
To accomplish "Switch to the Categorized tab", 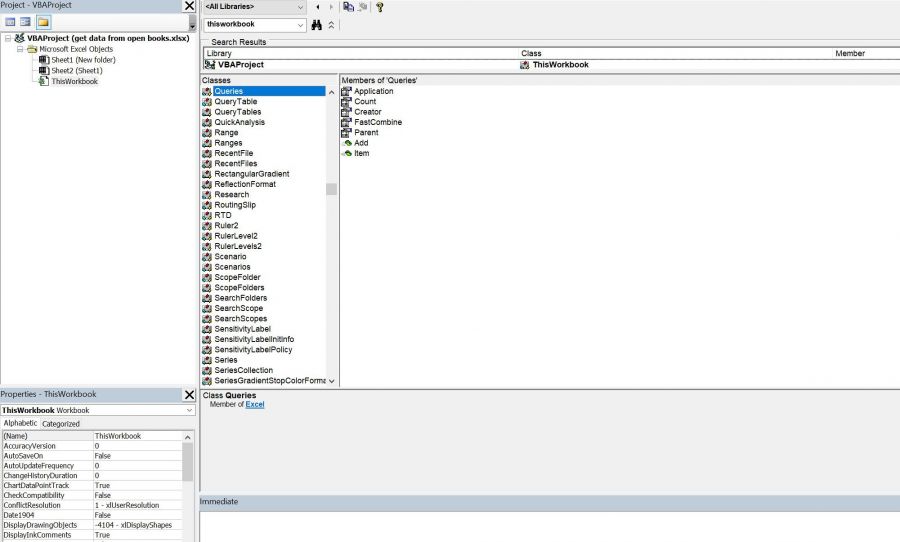I will click(61, 424).
